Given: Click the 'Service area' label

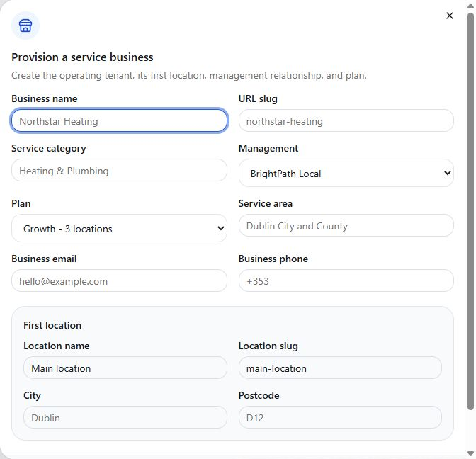Looking at the screenshot, I should click(x=266, y=203).
